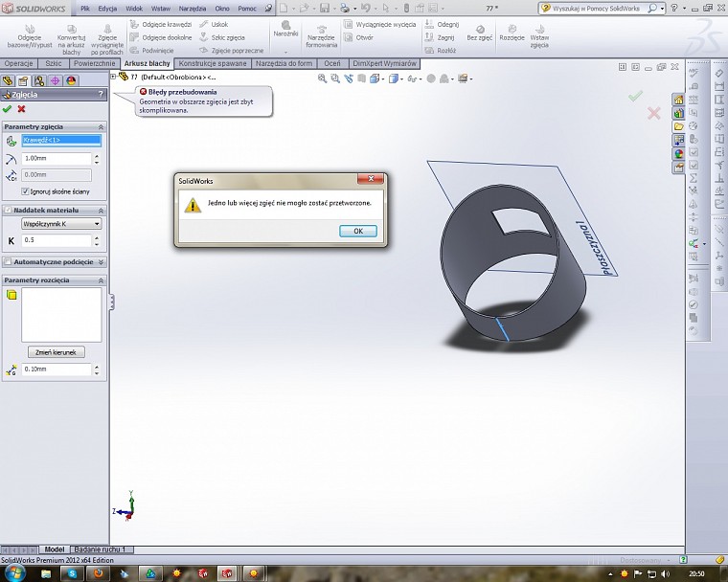
Task: Collapse the Parametry rozcięcia section
Action: click(x=101, y=280)
